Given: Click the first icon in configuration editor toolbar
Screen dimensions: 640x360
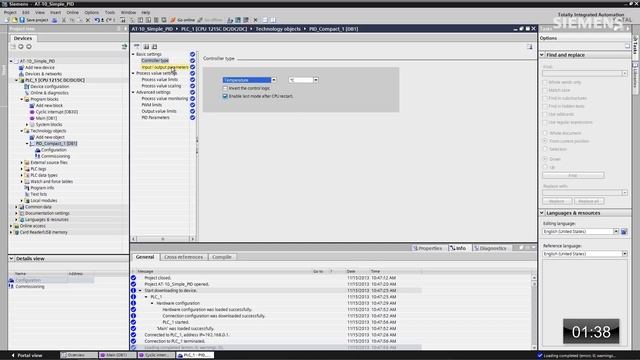Looking at the screenshot, I should click(137, 47).
